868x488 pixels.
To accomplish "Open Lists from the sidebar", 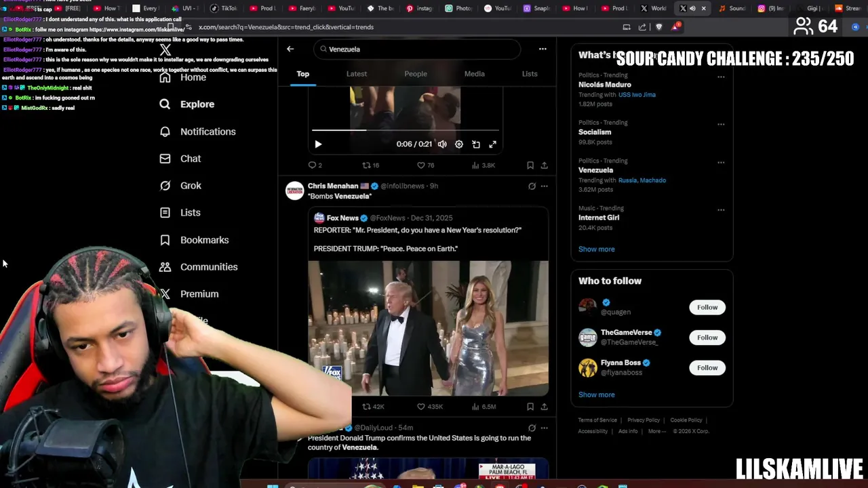I will tap(180, 213).
